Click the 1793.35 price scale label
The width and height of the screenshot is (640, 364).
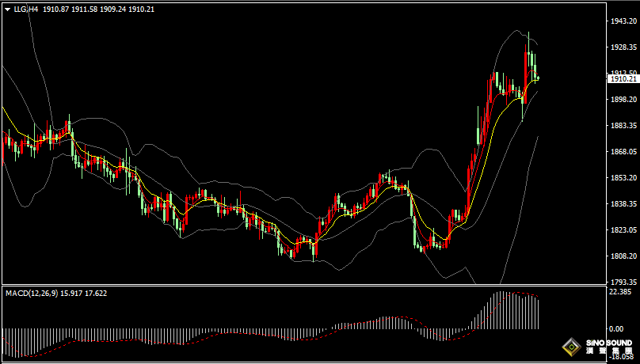pos(623,282)
